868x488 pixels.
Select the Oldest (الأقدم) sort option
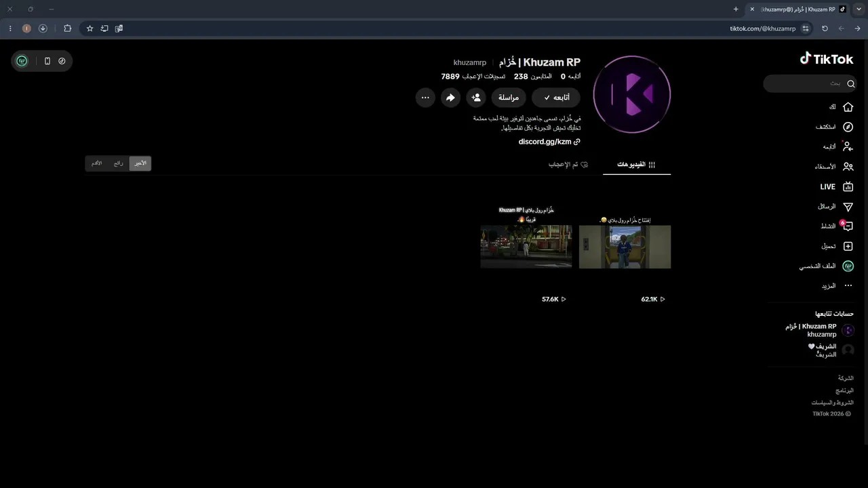click(97, 163)
